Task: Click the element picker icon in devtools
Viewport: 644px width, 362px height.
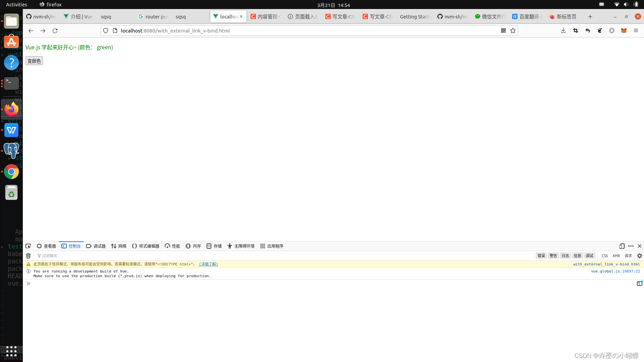Action: (28, 246)
